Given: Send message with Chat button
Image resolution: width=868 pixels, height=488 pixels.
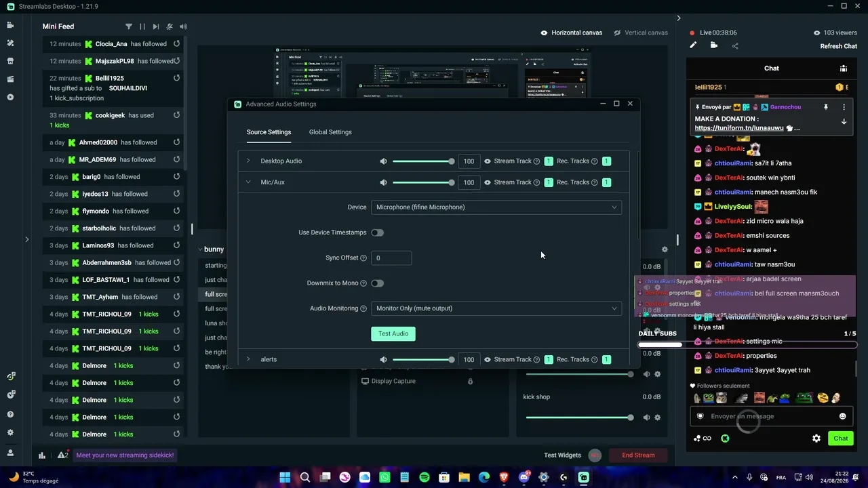Looking at the screenshot, I should coord(841,439).
